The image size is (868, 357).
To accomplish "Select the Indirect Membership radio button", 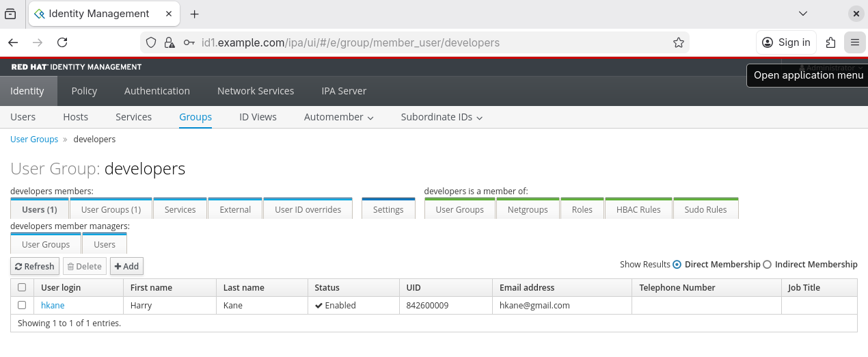I will click(767, 264).
